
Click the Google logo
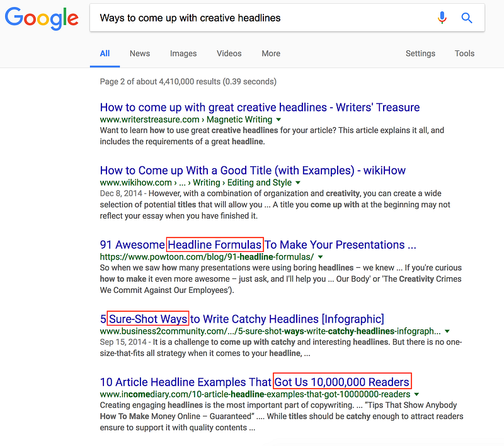click(42, 18)
